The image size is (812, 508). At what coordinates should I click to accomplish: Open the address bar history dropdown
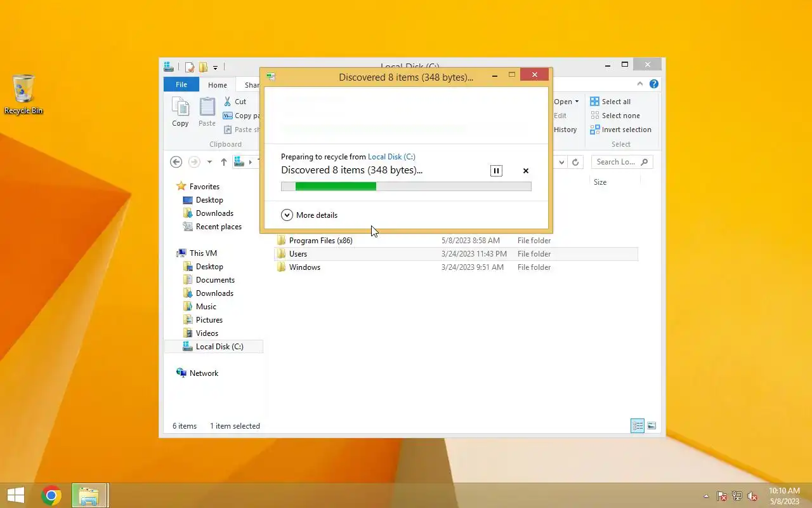(561, 162)
